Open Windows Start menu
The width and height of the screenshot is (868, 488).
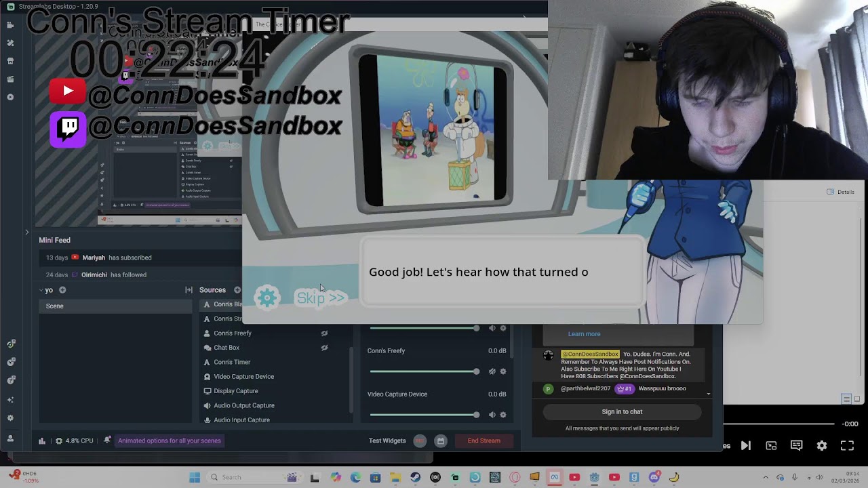[195, 477]
